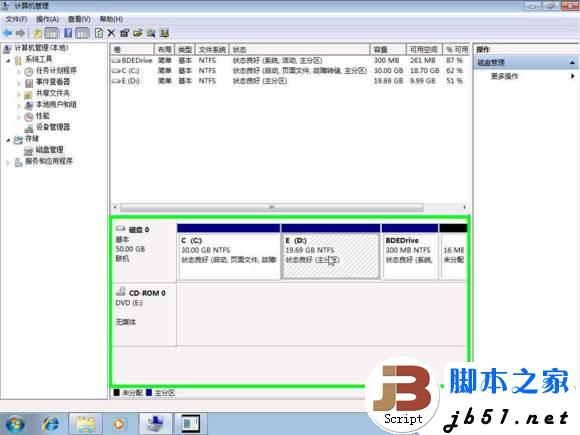The width and height of the screenshot is (580, 435).
Task: Expand the 更多操作 submenu arrow
Action: pos(572,76)
